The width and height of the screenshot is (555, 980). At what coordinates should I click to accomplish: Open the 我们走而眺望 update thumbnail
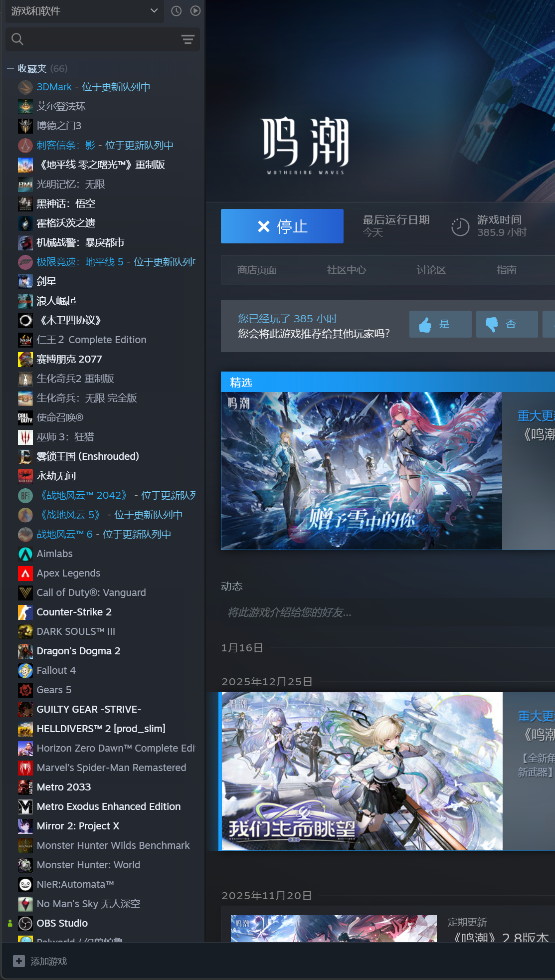(x=362, y=771)
